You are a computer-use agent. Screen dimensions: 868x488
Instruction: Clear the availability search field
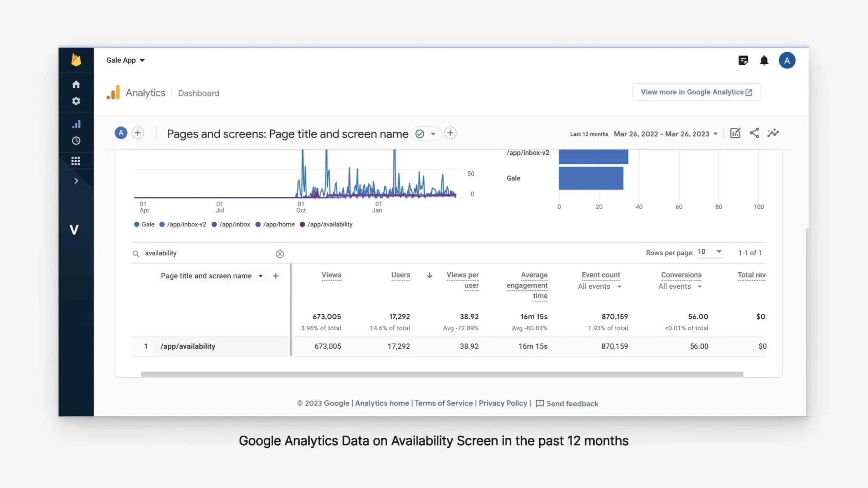point(280,254)
